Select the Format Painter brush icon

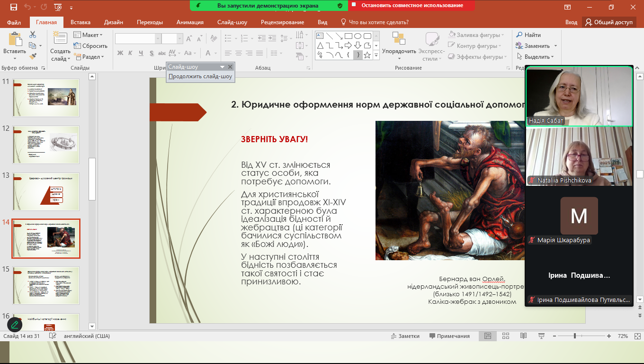tap(33, 56)
